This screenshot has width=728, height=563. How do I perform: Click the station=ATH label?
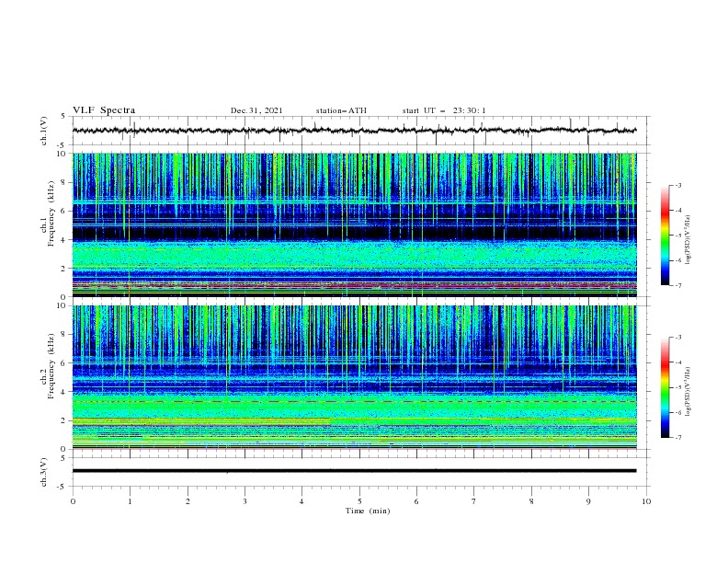pos(341,110)
